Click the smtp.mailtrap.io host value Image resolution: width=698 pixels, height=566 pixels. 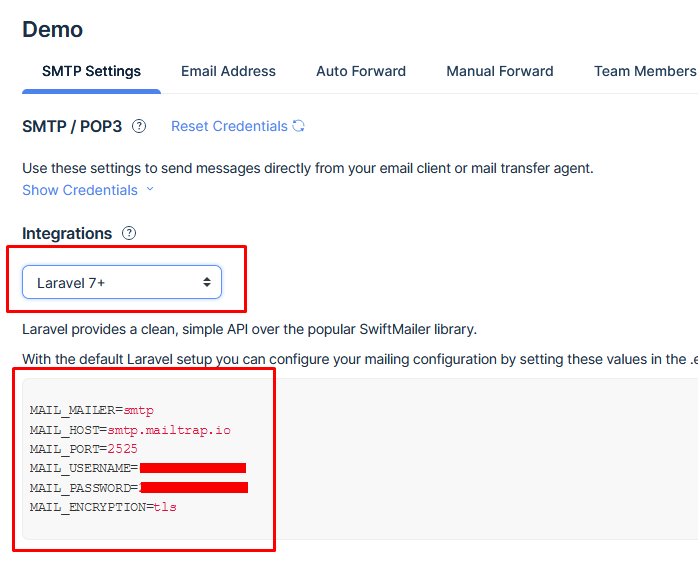pos(169,430)
